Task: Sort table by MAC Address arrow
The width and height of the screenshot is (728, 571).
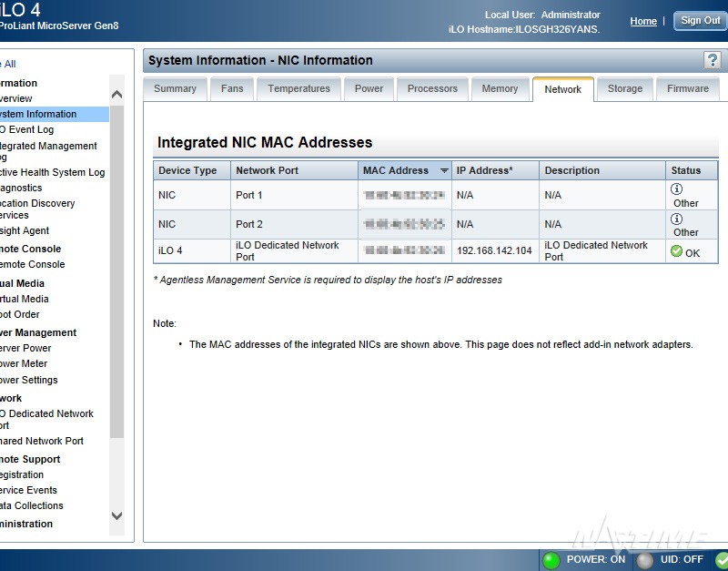Action: pos(444,170)
